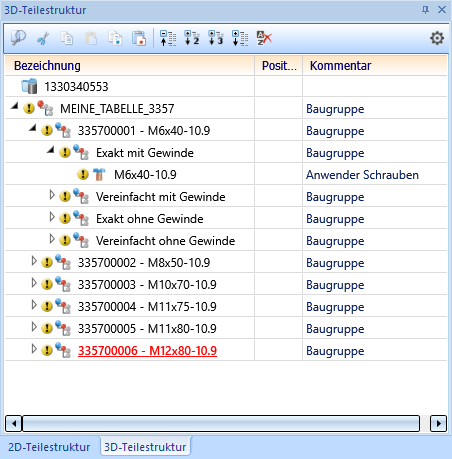Screen dimensions: 452x459
Task: Select the red 335700006 - M12x80-10.9 item
Action: 147,350
